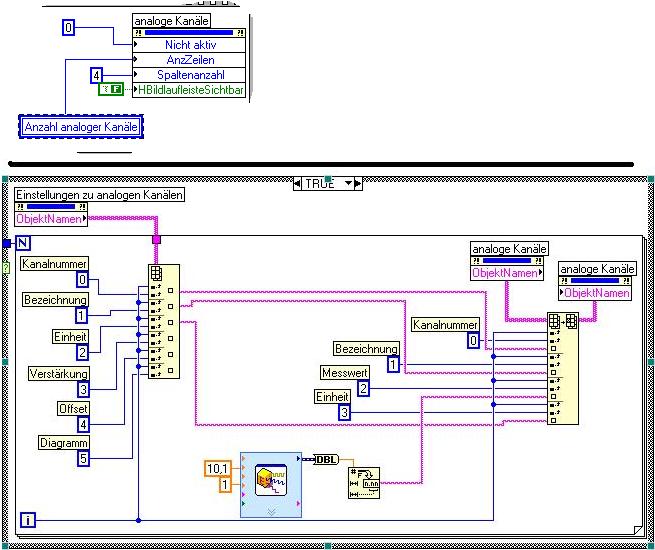Click ObjektNamen of Einstellungen property node

[51, 219]
